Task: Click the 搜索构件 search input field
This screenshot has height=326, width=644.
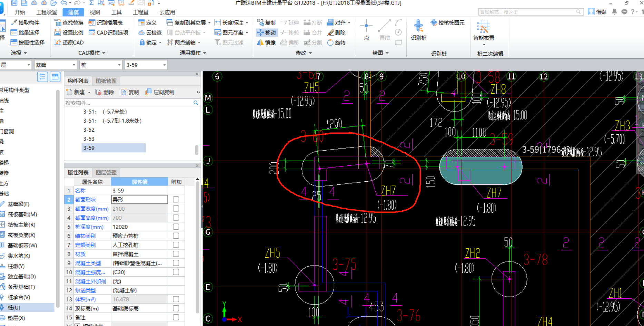Action: tap(128, 103)
